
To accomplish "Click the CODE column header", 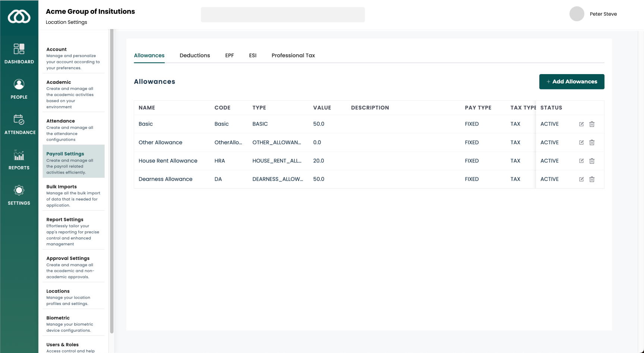I will (222, 108).
